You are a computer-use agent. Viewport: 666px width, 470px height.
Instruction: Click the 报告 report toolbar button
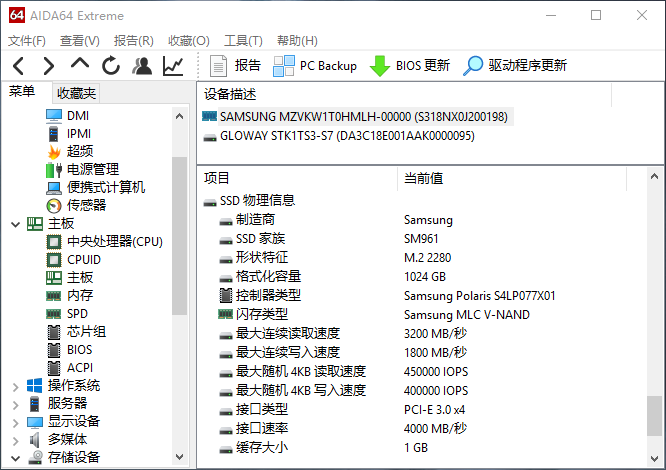tap(236, 66)
